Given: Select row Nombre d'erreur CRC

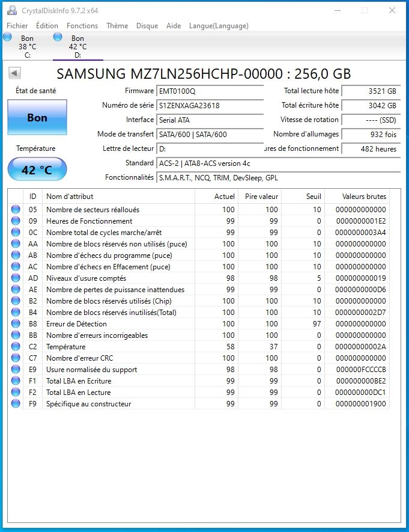Looking at the screenshot, I should [199, 358].
